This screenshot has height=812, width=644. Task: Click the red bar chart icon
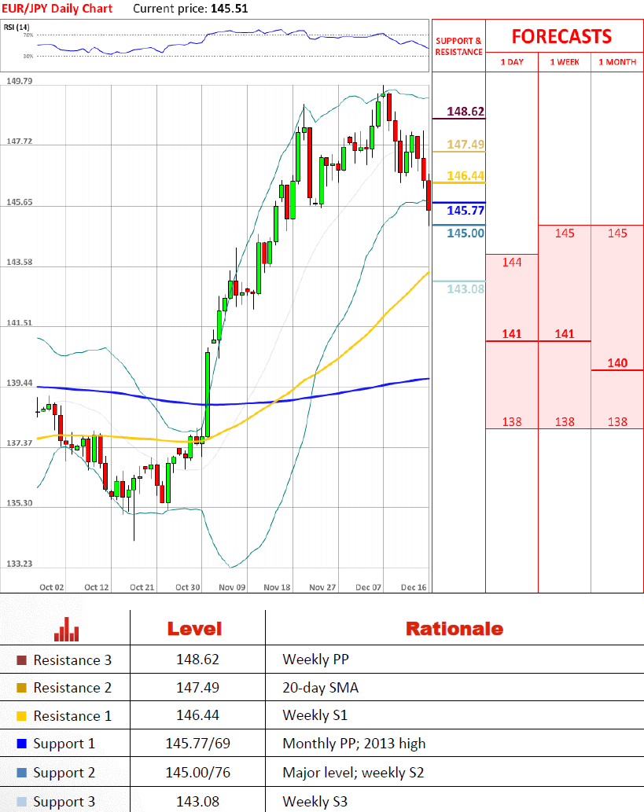(66, 629)
